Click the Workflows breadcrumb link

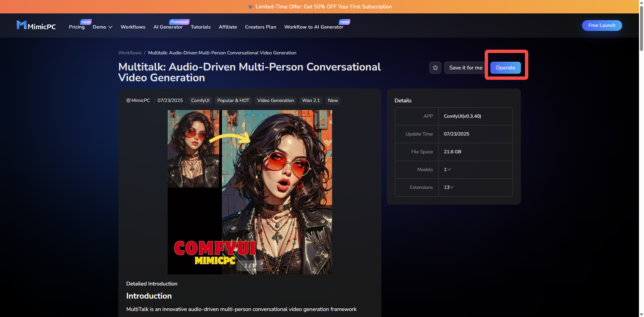tap(130, 53)
